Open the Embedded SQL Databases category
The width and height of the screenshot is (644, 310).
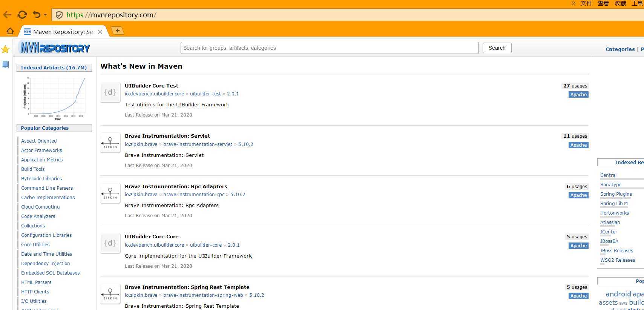tap(51, 273)
